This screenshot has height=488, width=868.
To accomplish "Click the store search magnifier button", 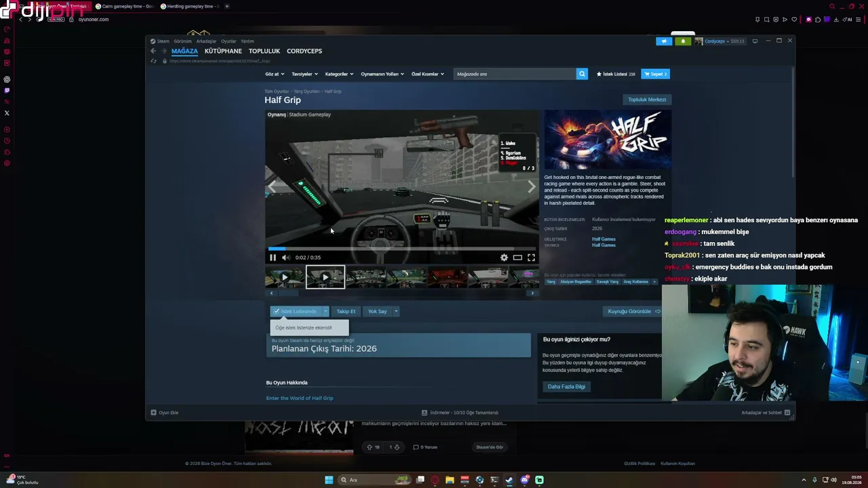I will [x=582, y=74].
